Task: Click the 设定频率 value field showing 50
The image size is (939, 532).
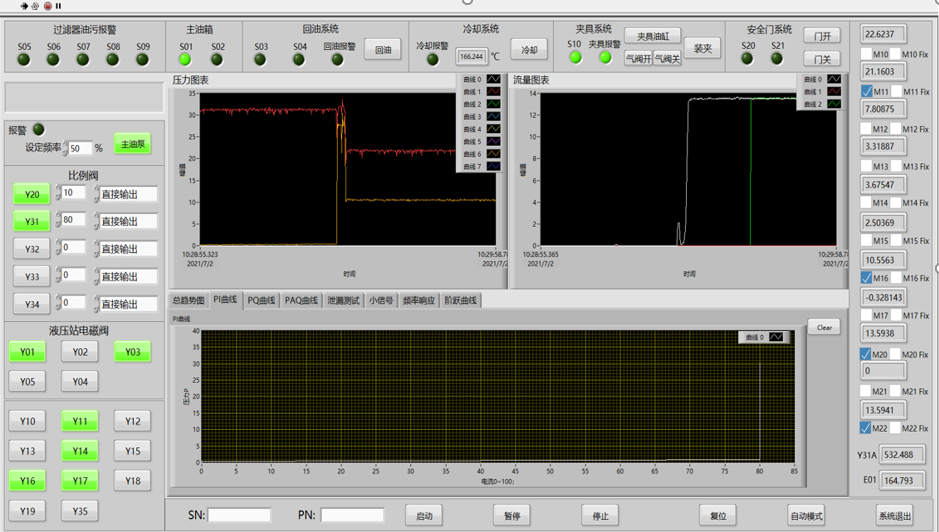Action: pyautogui.click(x=80, y=148)
